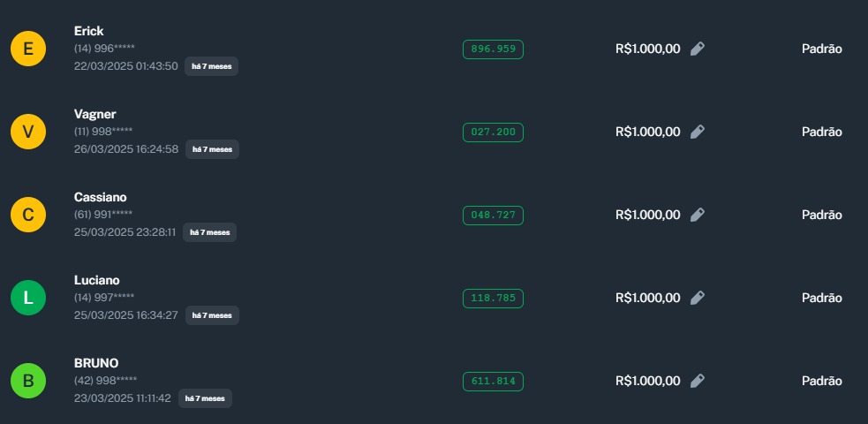Open the contact name Luciano
Screen dimensions: 868x424
click(96, 280)
